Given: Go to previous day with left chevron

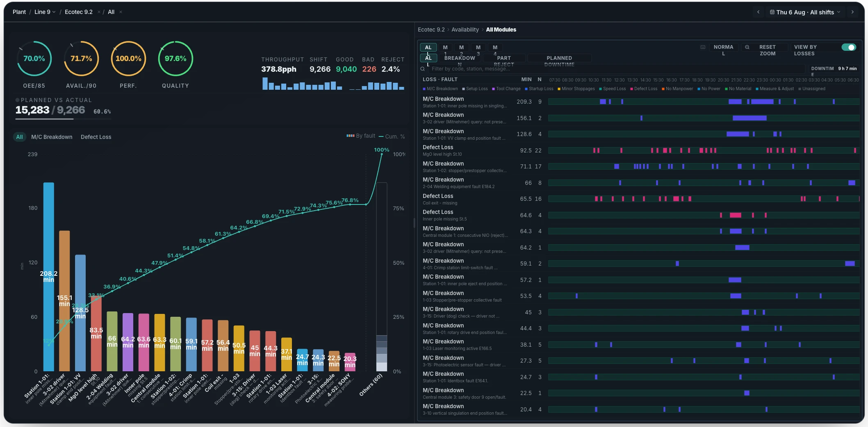Looking at the screenshot, I should (758, 12).
